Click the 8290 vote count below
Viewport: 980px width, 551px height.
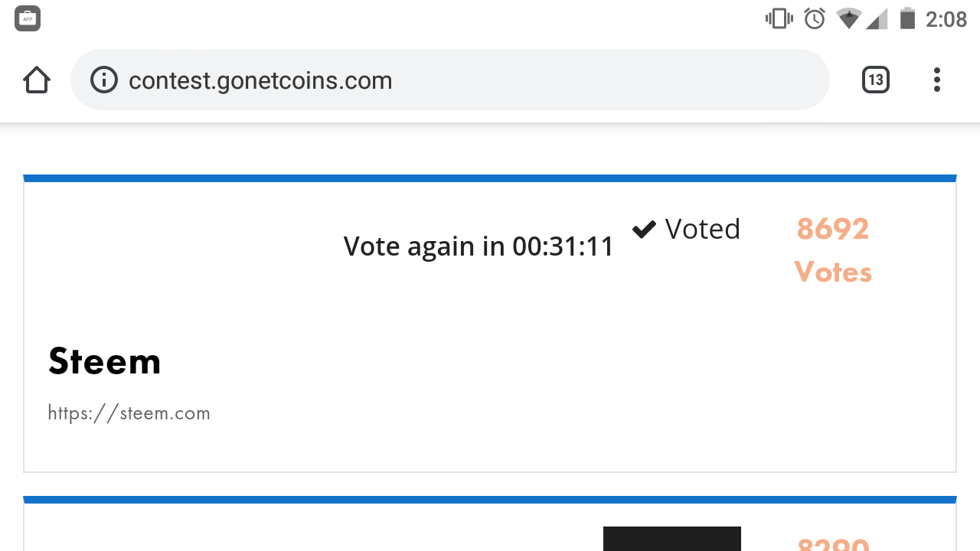[x=833, y=543]
